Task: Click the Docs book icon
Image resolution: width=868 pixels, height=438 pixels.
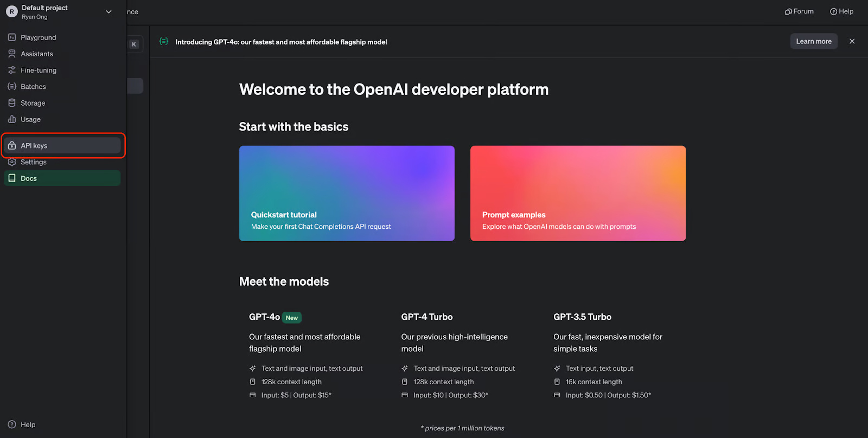Action: tap(12, 178)
